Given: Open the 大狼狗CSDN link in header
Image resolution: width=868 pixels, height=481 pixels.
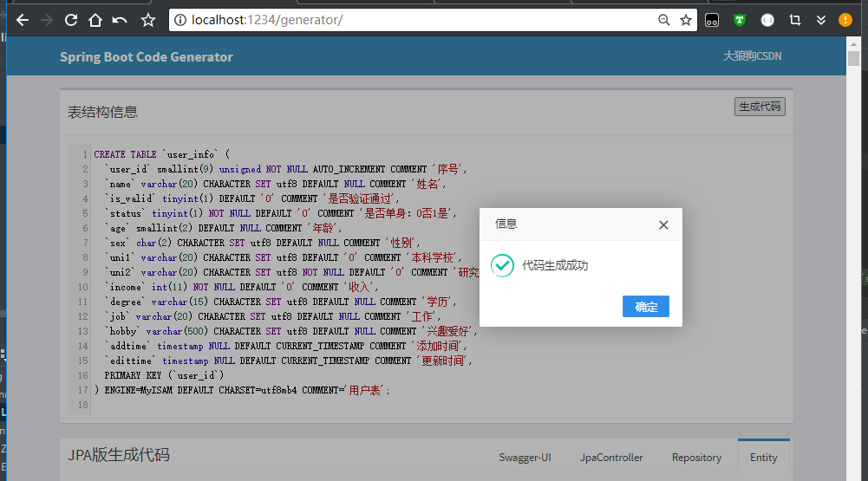Looking at the screenshot, I should [752, 56].
